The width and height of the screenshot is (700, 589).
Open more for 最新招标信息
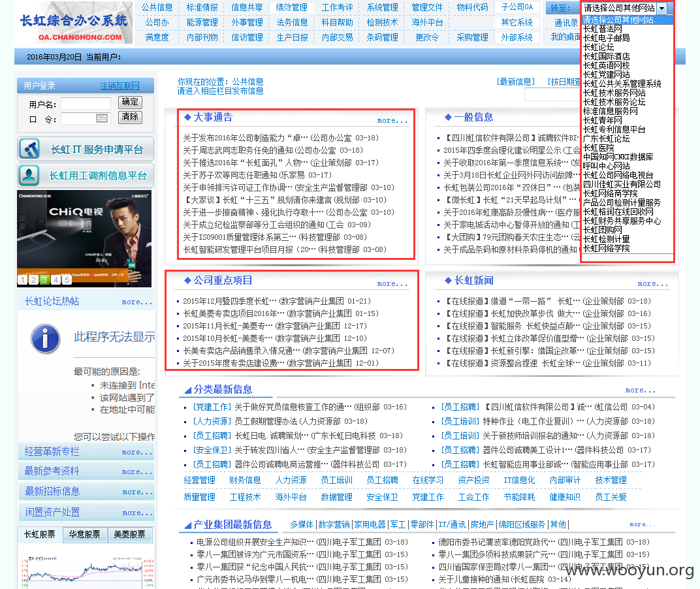point(138,492)
